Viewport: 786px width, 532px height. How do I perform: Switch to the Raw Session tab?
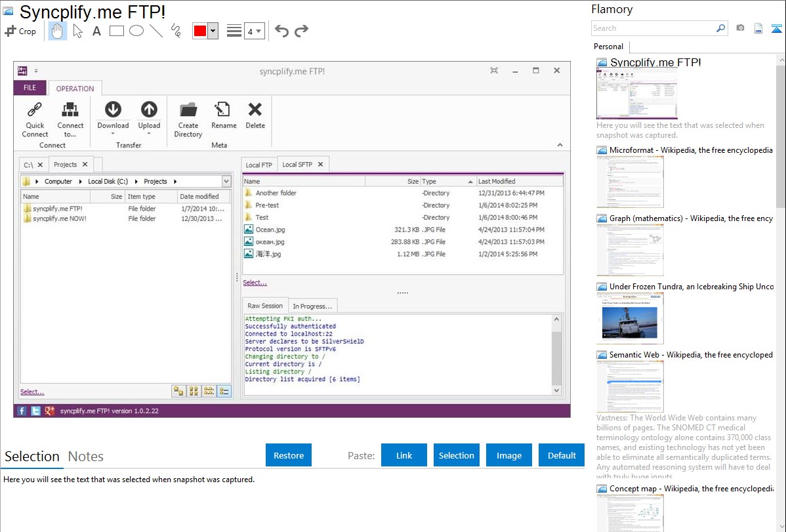coord(264,306)
